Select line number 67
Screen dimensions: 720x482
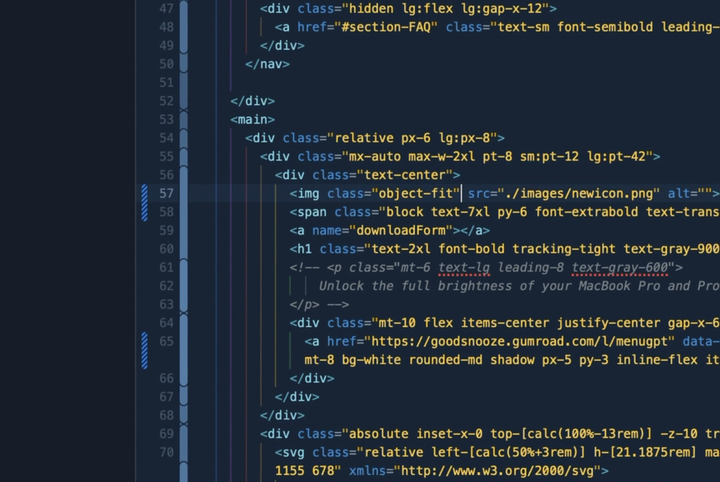tap(166, 397)
